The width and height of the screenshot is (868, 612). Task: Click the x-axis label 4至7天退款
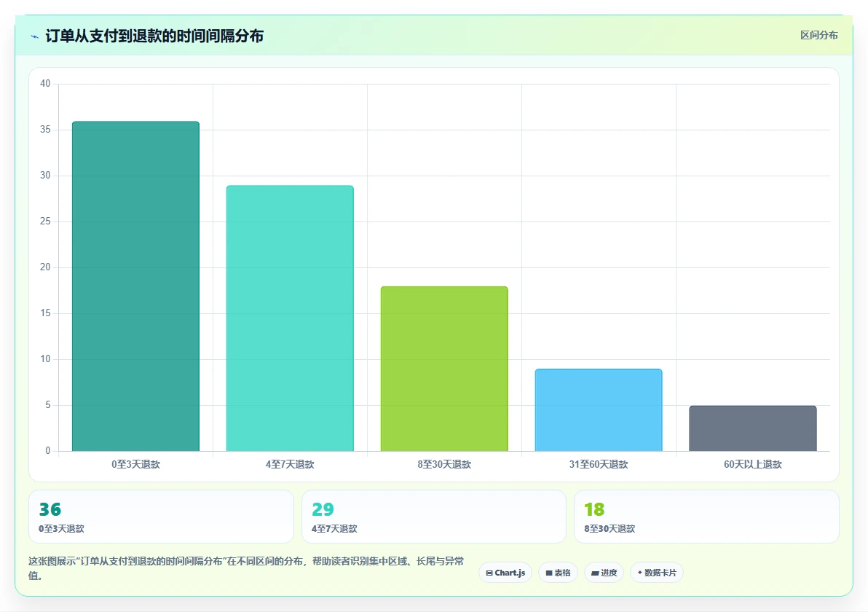click(290, 464)
